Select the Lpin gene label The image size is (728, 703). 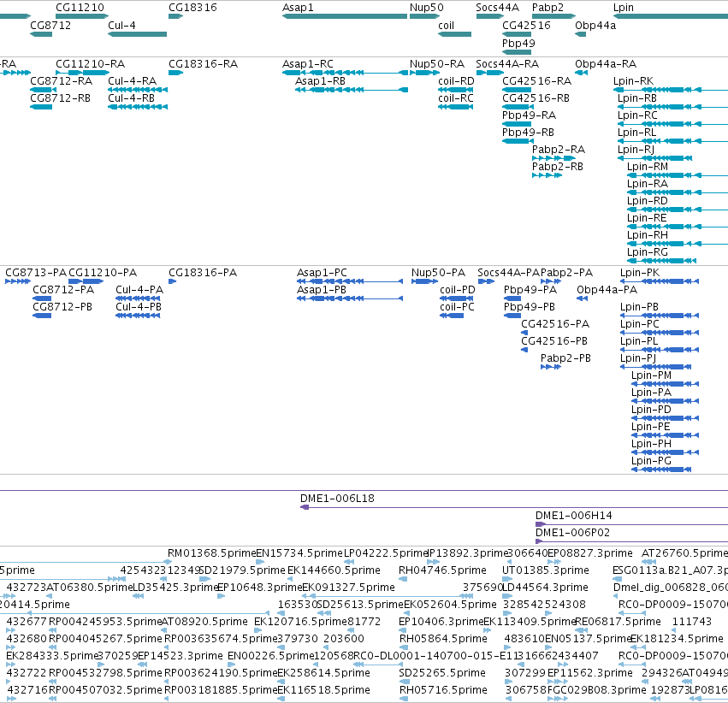tap(623, 8)
